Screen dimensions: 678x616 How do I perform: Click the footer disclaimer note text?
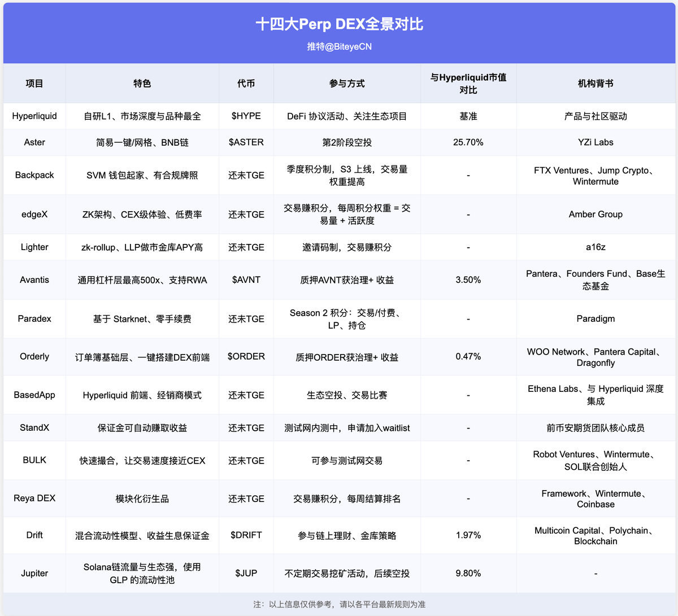click(x=339, y=603)
